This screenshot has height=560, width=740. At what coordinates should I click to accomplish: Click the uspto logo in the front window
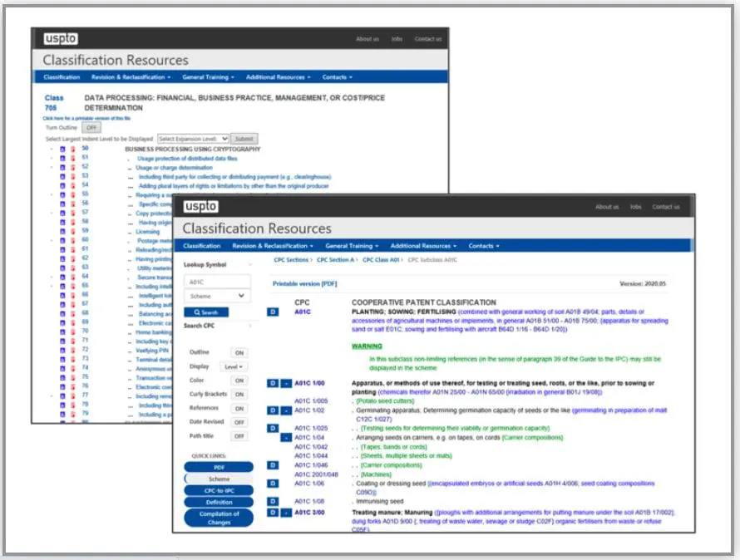(201, 207)
